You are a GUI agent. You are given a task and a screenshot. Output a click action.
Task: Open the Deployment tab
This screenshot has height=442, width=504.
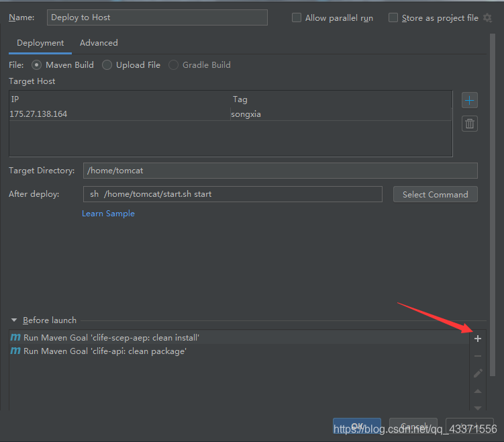pos(40,43)
